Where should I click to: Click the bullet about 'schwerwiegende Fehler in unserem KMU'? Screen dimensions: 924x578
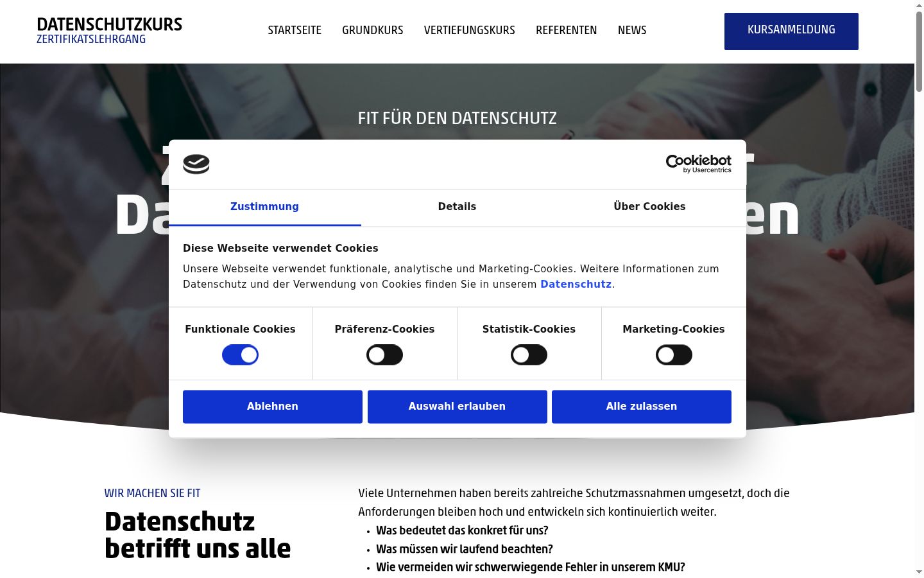click(531, 567)
